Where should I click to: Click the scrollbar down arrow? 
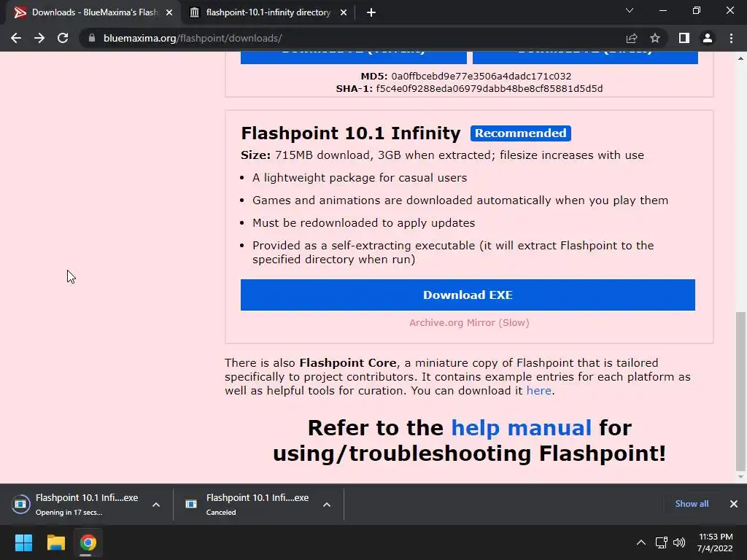(740, 477)
